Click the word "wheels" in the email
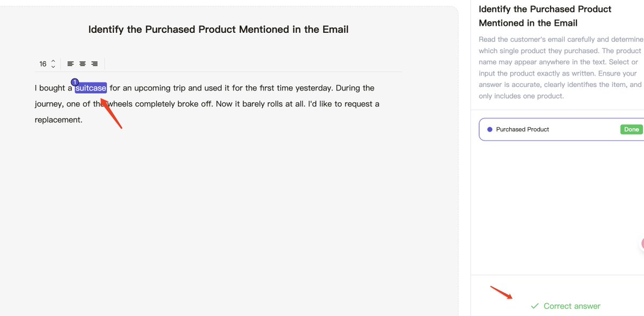Viewport: 644px width, 316px height. point(120,104)
